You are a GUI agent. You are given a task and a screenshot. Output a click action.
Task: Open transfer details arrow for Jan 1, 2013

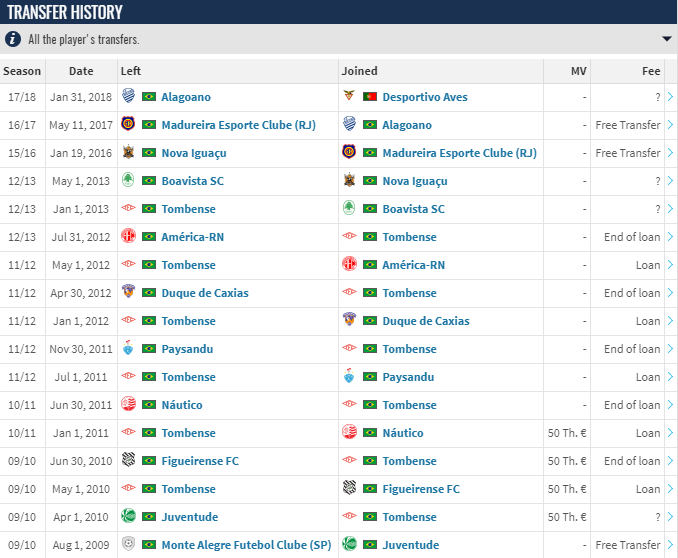pyautogui.click(x=670, y=209)
